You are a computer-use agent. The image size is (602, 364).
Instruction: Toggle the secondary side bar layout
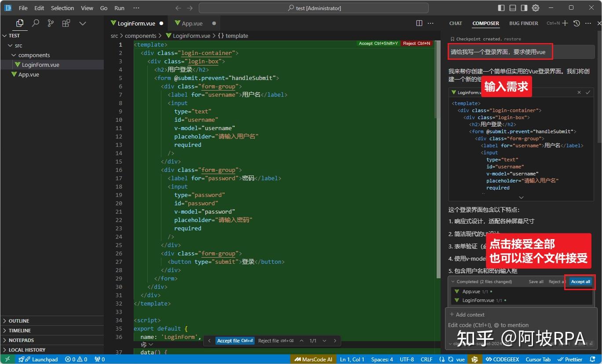point(524,8)
